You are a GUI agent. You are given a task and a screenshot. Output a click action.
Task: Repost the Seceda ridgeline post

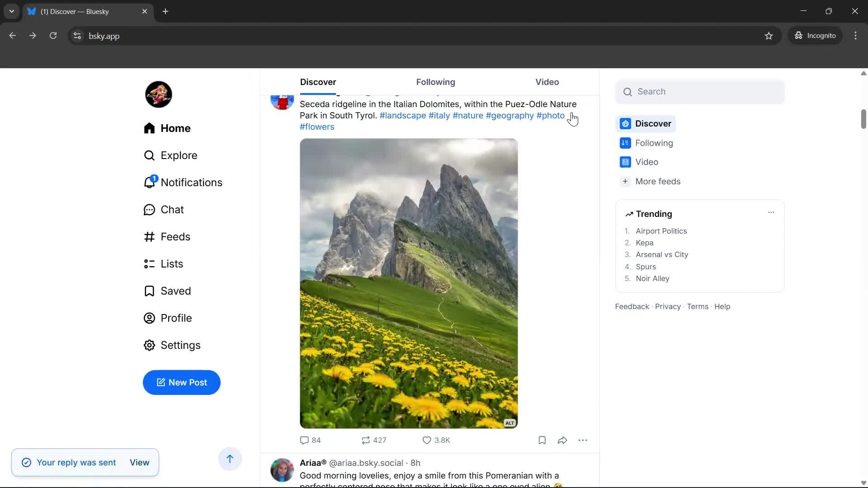point(367,440)
